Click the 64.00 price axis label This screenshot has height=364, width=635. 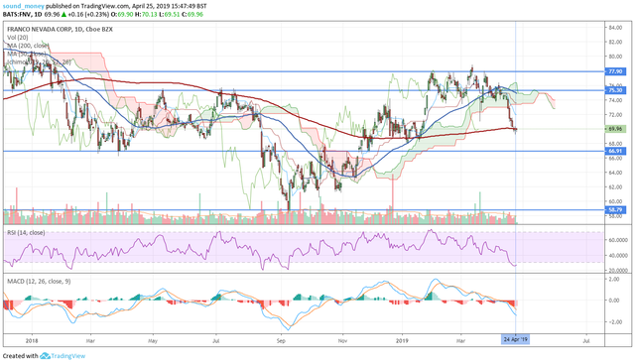click(x=615, y=173)
